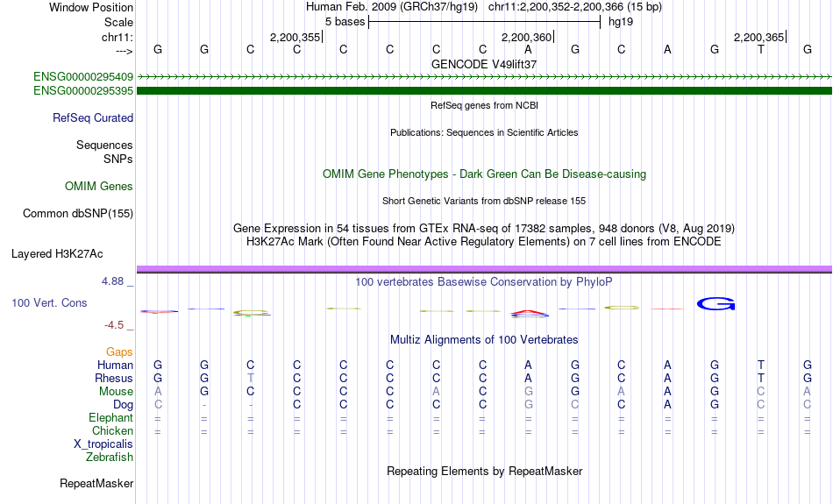Click 'RefSeq genes from NCBI' title
The width and height of the screenshot is (833, 504).
pyautogui.click(x=484, y=105)
